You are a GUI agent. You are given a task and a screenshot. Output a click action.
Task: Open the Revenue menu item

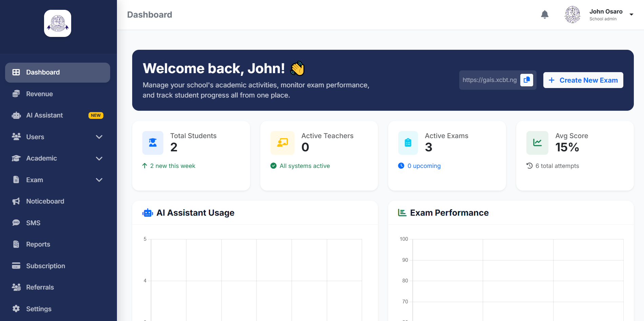pos(58,94)
